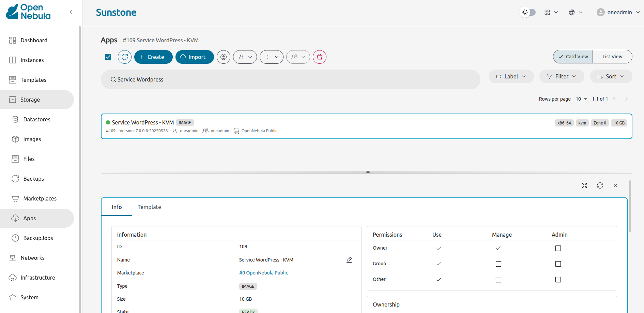Image resolution: width=644 pixels, height=313 pixels.
Task: Open the language globe menu
Action: tap(576, 12)
